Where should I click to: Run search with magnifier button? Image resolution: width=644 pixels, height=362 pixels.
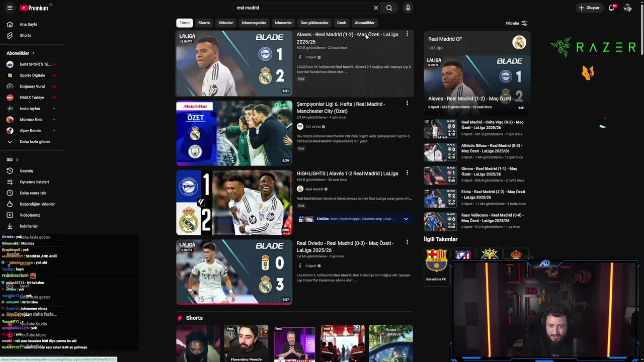389,8
